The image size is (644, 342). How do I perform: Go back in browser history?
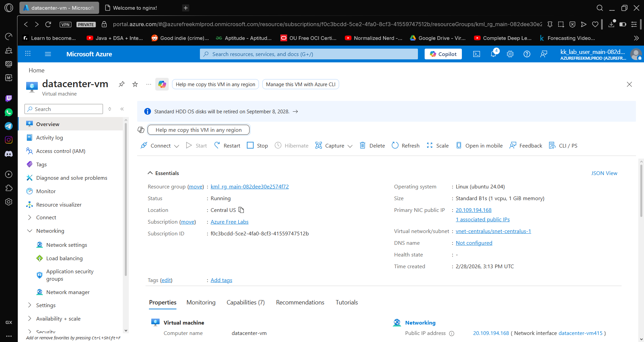click(x=26, y=24)
